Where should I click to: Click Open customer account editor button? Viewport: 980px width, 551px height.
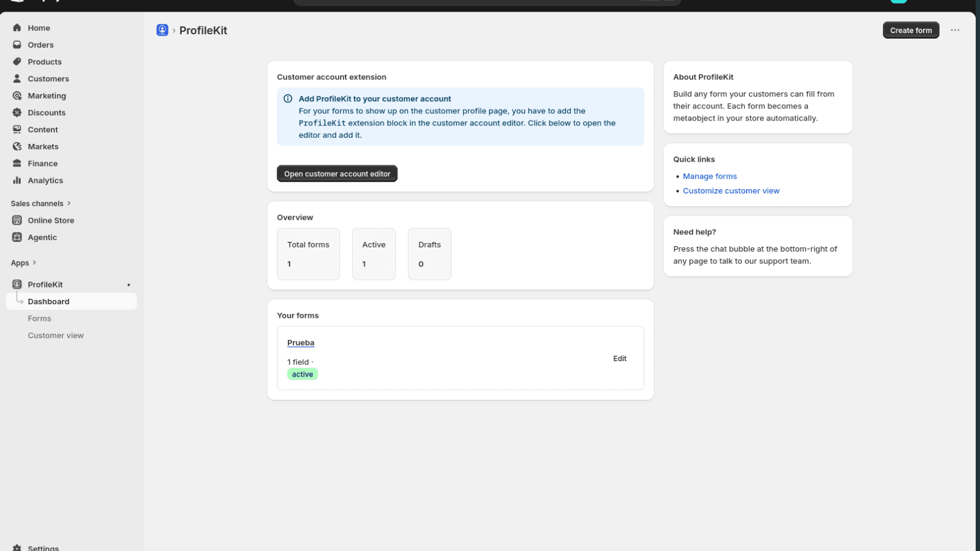[337, 174]
